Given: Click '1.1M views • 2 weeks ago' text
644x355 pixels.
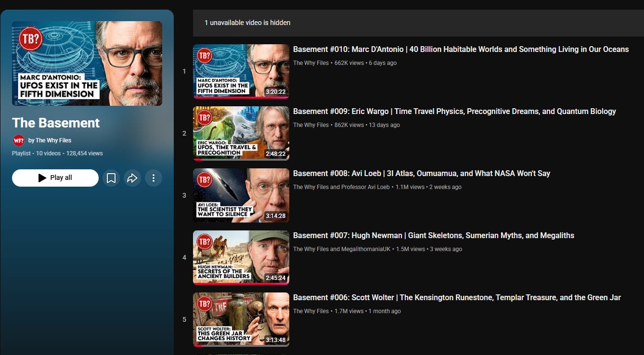Looking at the screenshot, I should (x=428, y=187).
